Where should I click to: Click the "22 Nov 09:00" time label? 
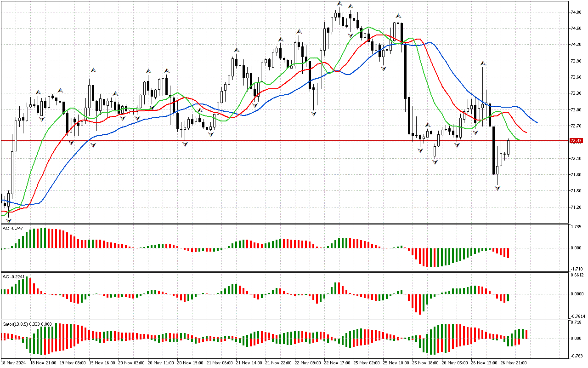tap(308, 363)
